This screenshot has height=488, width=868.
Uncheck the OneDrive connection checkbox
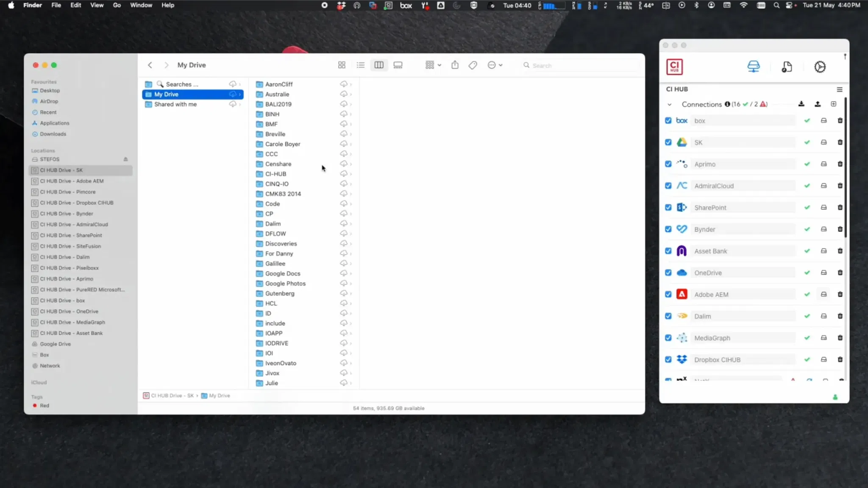pyautogui.click(x=668, y=272)
